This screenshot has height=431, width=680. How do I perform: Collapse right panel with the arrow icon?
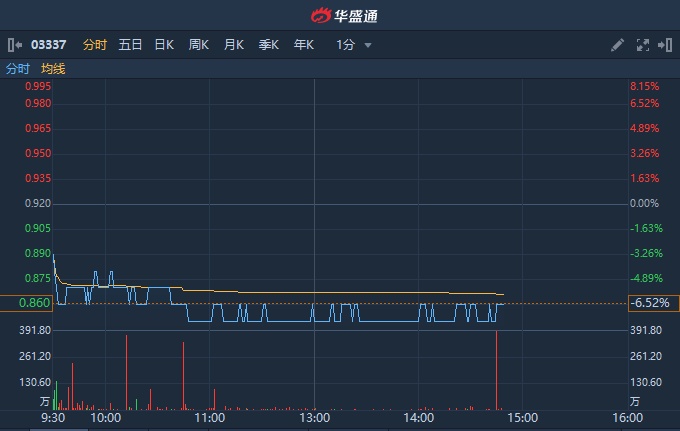[665, 45]
